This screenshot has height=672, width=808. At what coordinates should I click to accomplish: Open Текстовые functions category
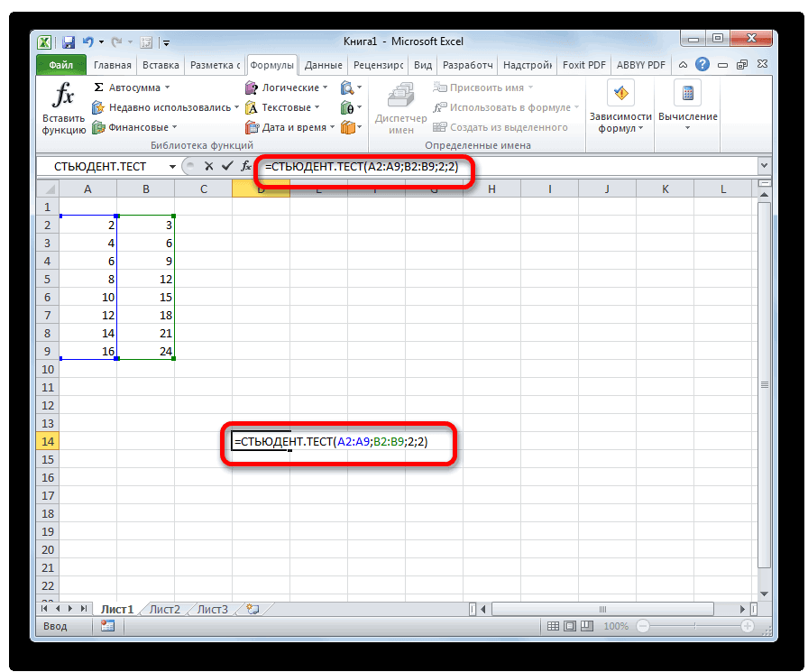point(282,107)
